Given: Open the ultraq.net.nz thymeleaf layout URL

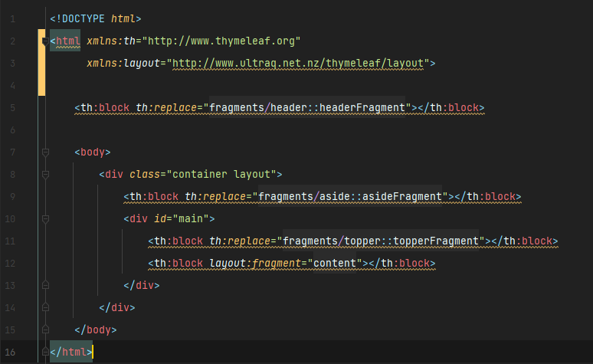Looking at the screenshot, I should pos(298,63).
